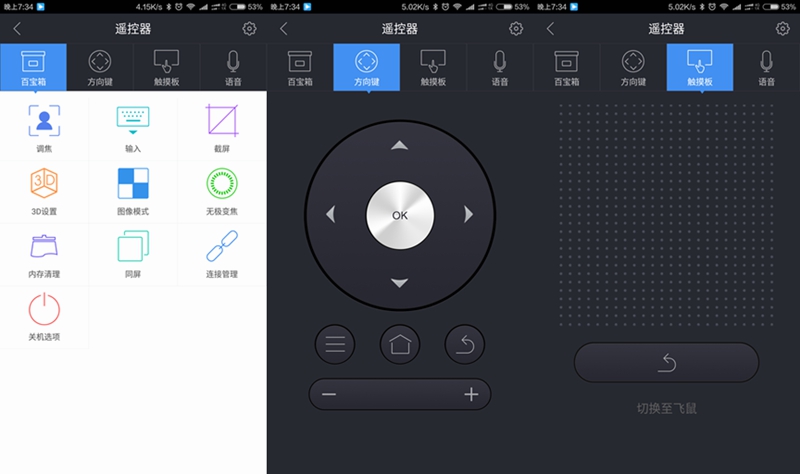
Task: Start 同屏 screen mirroring
Action: (133, 255)
